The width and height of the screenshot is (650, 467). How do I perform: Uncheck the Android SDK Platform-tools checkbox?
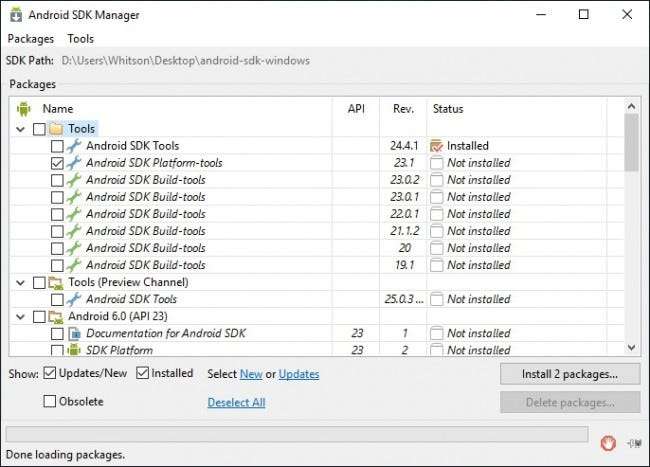click(57, 163)
